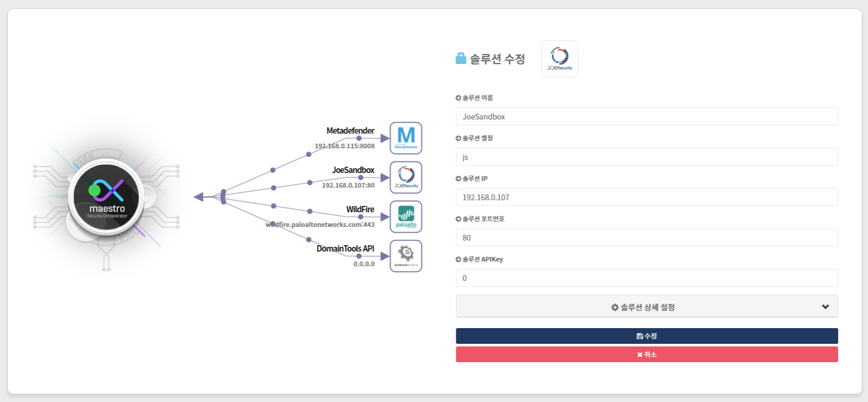Click the chevron down arrow on settings bar

click(x=825, y=307)
